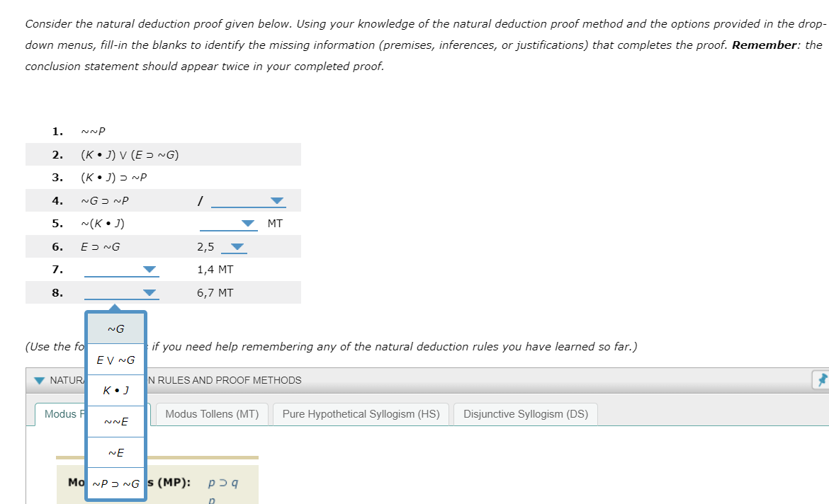This screenshot has height=504, width=829.
Task: Select the ~~E option
Action: 115,421
